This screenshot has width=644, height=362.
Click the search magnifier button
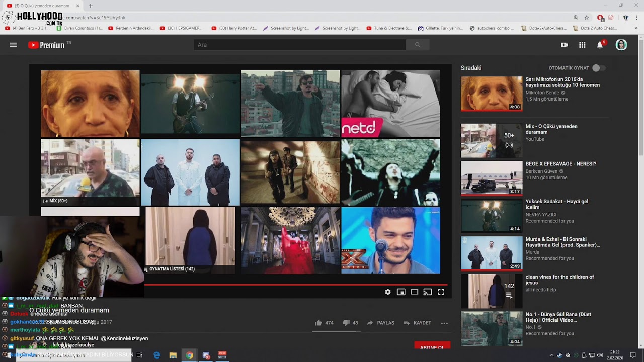coord(417,45)
